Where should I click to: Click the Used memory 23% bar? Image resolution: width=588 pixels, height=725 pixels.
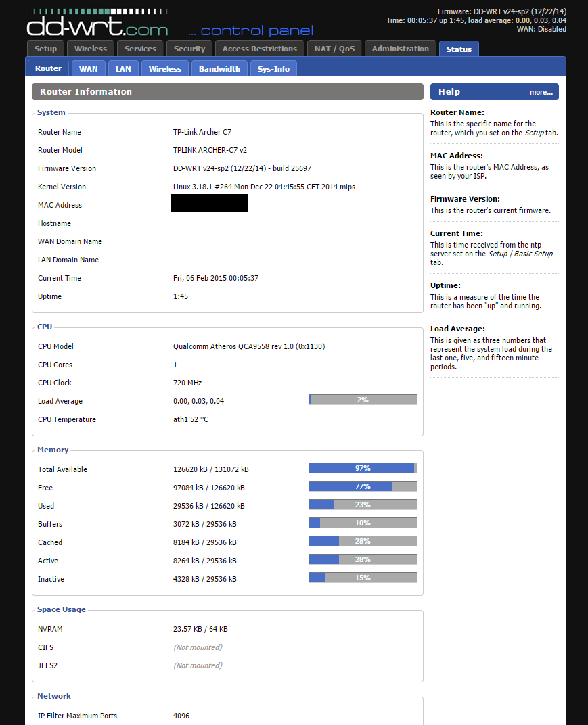pos(363,505)
